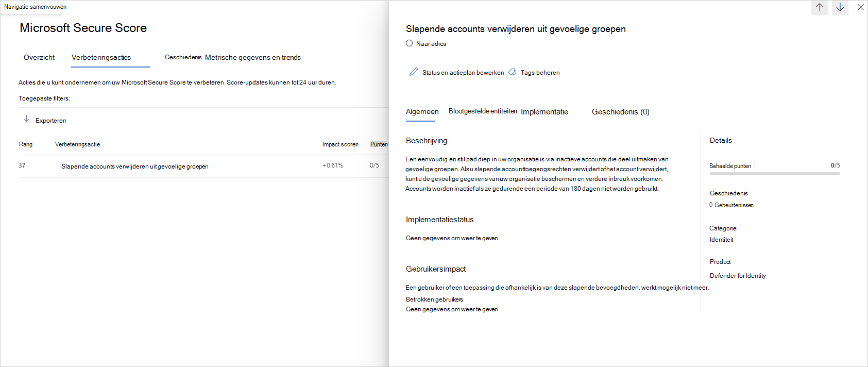Sort by the Rang column header

click(x=26, y=144)
